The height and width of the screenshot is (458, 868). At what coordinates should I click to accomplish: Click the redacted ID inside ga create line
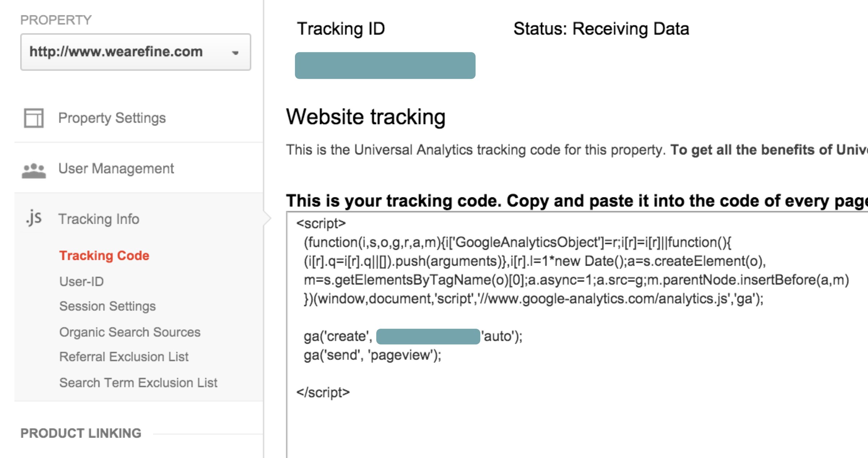tap(428, 336)
